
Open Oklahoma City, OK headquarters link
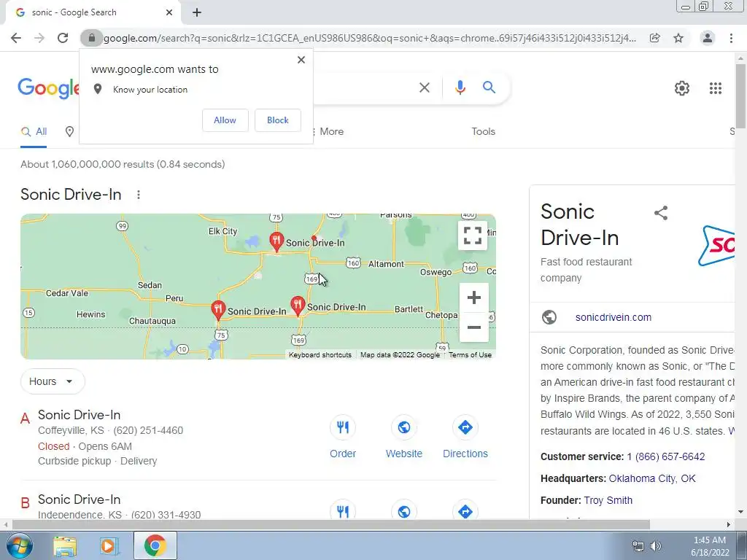point(652,478)
